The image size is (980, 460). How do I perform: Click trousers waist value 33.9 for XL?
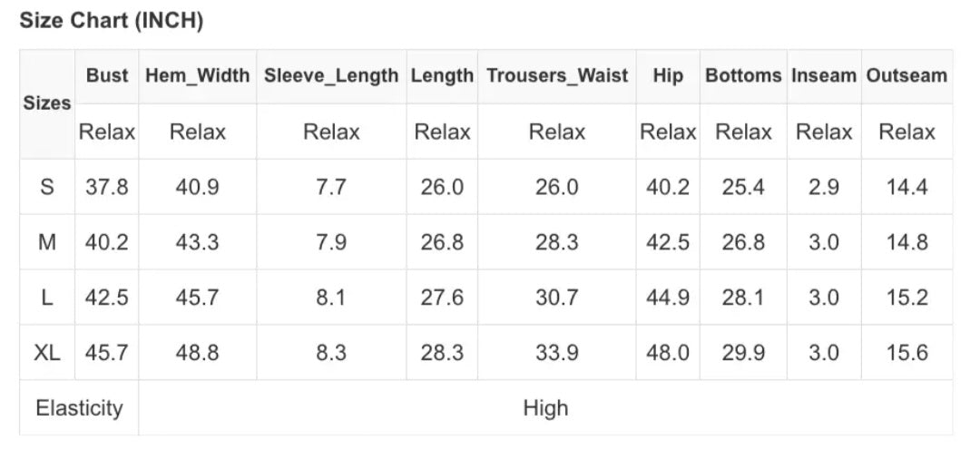coord(556,353)
